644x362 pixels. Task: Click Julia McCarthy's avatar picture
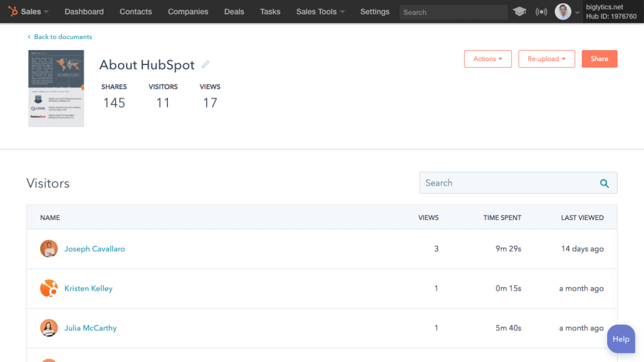click(x=49, y=328)
